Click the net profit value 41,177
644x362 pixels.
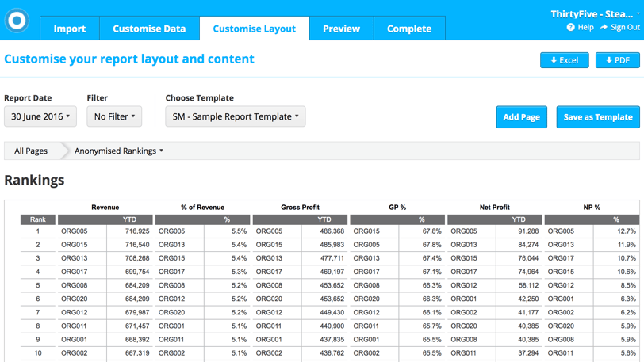[x=528, y=312]
